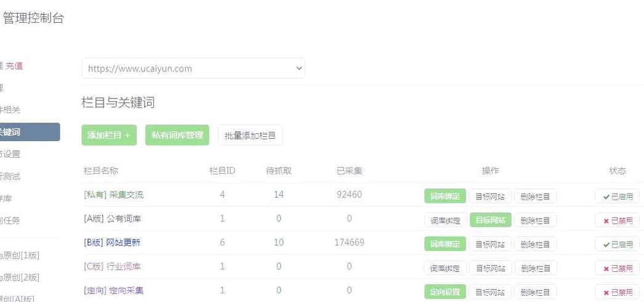Click 删除栏目 for 网站更新 row
Viewport: 644px width, 302px height.
pos(535,244)
